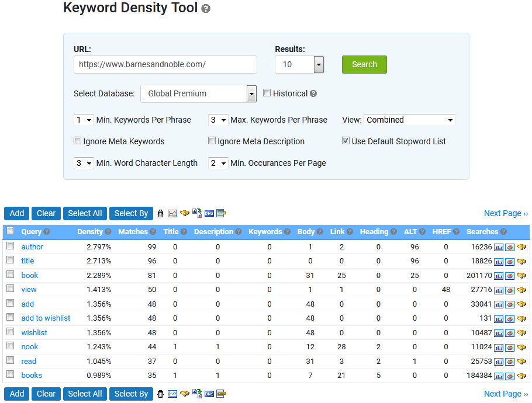Viewport: 532px width, 403px height.
Task: Open the Max Keywords Per Phrase dropdown
Action: [218, 120]
